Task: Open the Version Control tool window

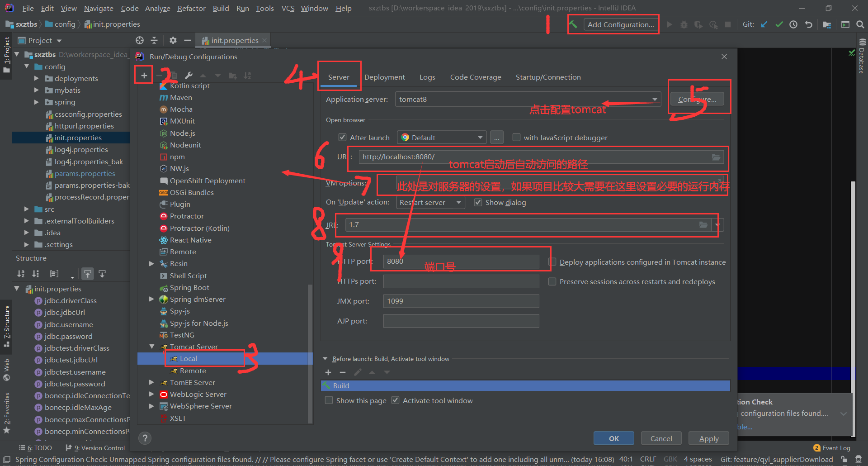Action: click(95, 448)
